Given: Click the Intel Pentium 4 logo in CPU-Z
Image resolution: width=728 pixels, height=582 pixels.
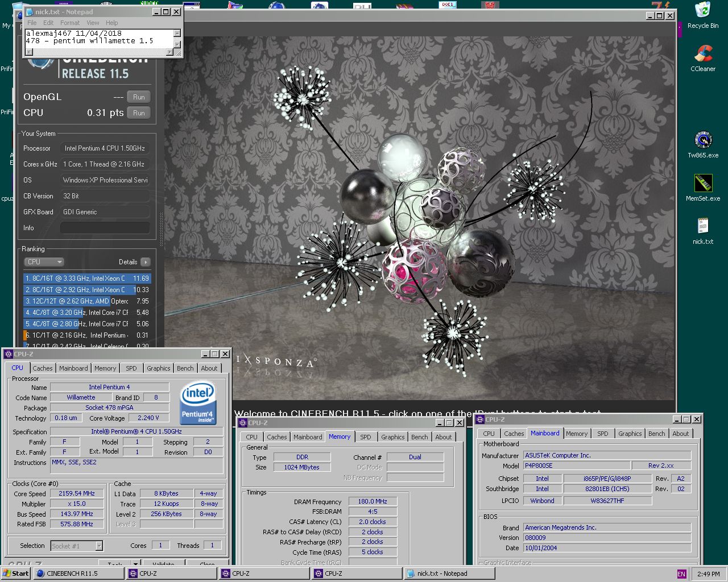Looking at the screenshot, I should click(x=197, y=404).
